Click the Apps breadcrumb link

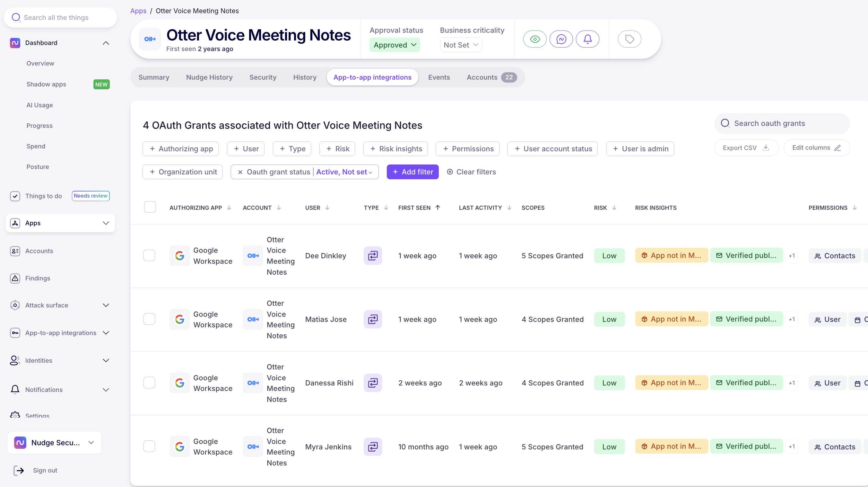click(x=138, y=11)
